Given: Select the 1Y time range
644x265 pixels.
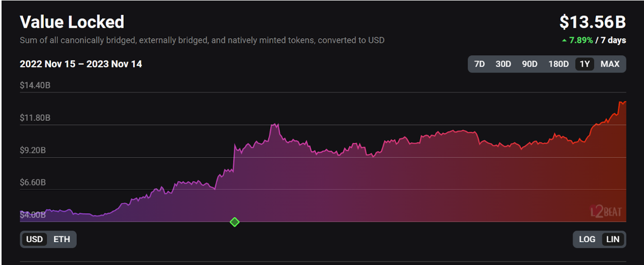Looking at the screenshot, I should tap(585, 64).
